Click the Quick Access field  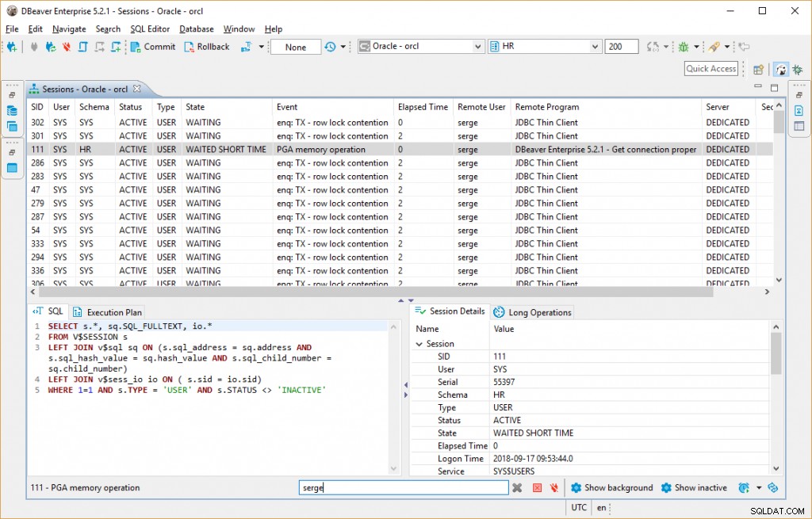click(x=711, y=69)
